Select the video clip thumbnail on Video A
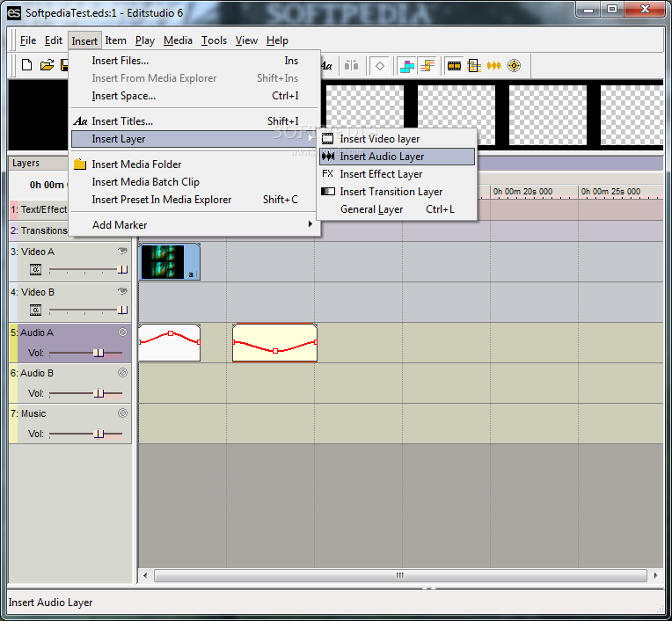 pos(169,261)
